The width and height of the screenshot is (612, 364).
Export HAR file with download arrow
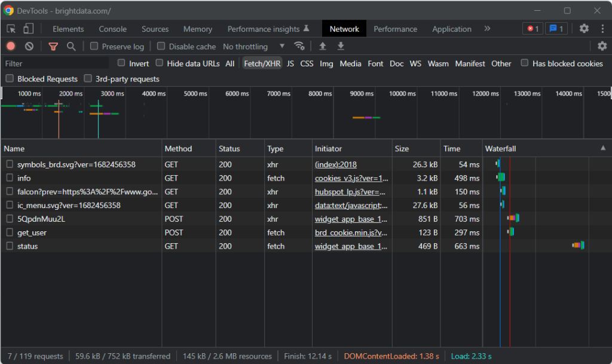tap(341, 47)
